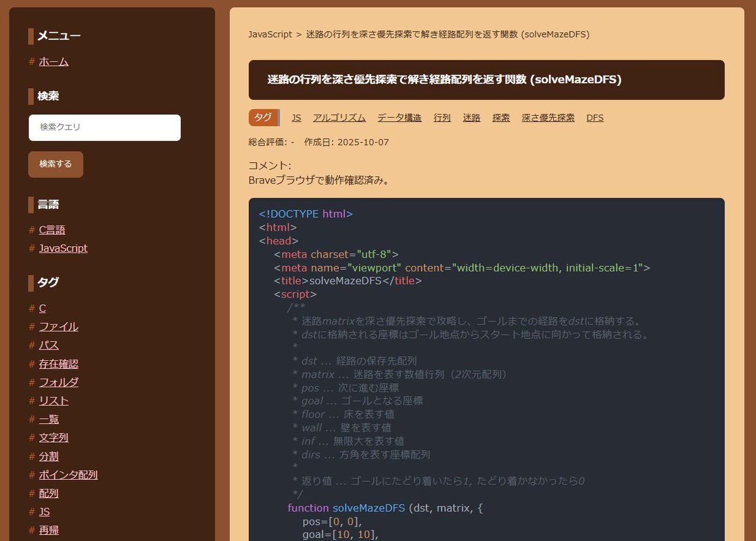Viewport: 756px width, 541px height.
Task: Open the JavaScript language link in sidebar
Action: (63, 248)
